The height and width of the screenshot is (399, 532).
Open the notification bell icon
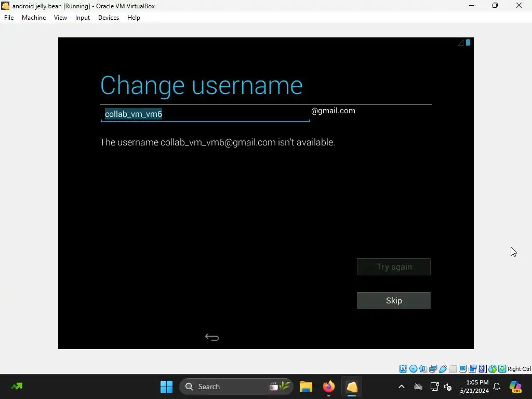tap(497, 387)
